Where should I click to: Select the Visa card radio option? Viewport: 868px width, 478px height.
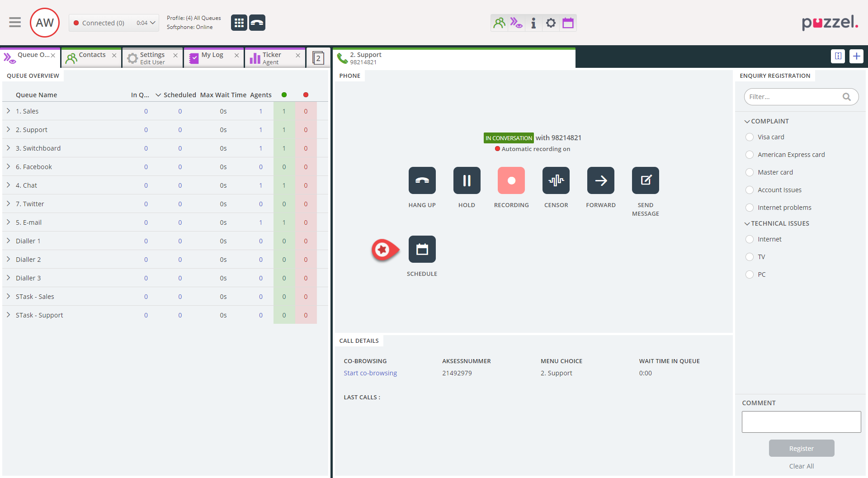(x=750, y=137)
